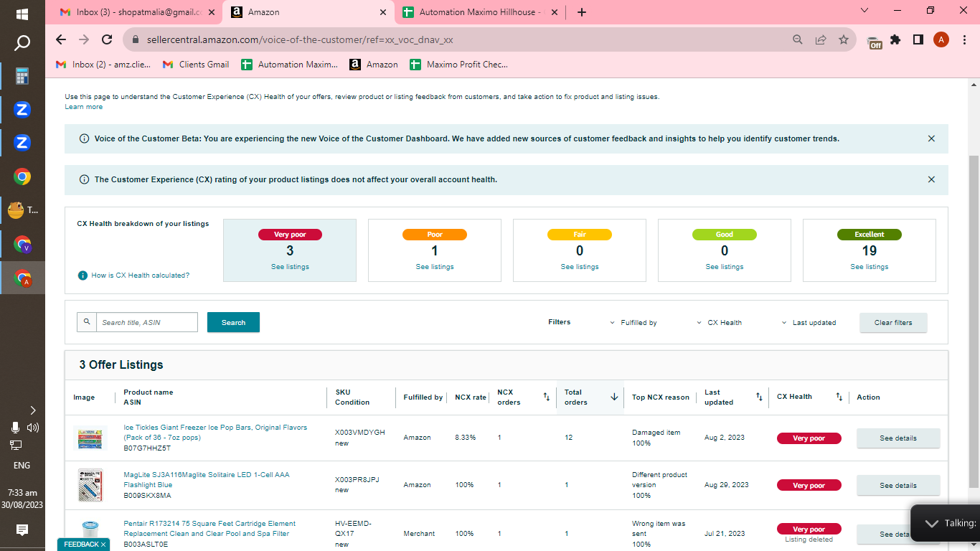The image size is (980, 551).
Task: Reload the Seller Central page
Action: pyautogui.click(x=107, y=40)
